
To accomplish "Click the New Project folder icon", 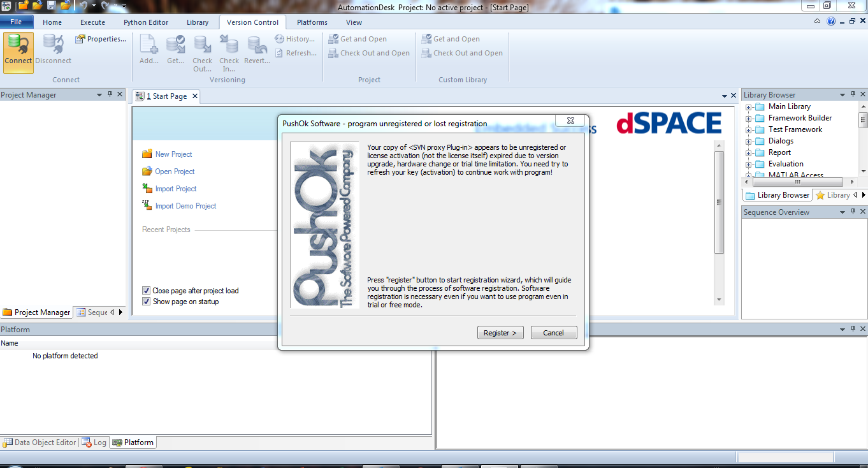I will [x=147, y=154].
